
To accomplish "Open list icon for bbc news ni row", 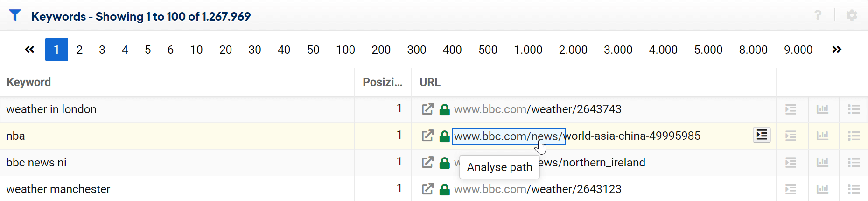I will [854, 163].
